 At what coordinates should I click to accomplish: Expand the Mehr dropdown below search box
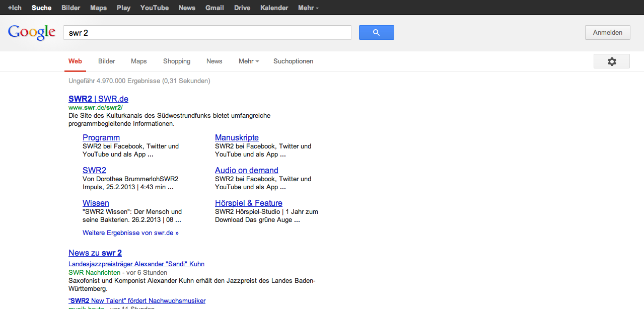pyautogui.click(x=248, y=61)
